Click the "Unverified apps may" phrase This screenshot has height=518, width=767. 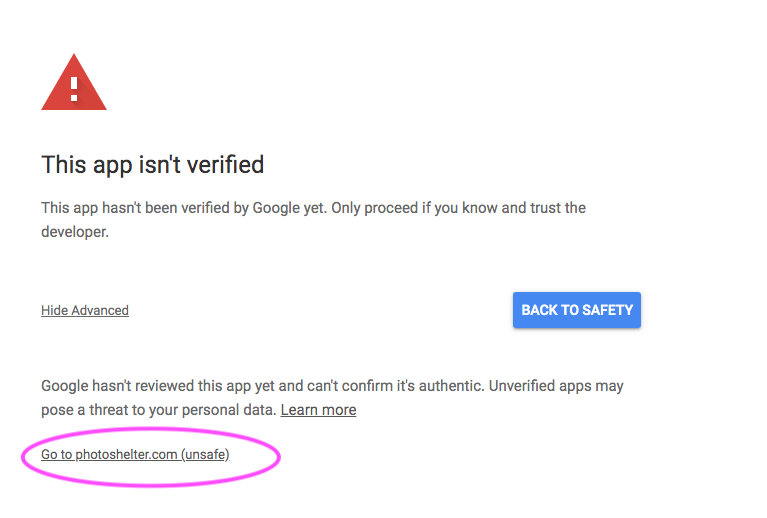(556, 386)
